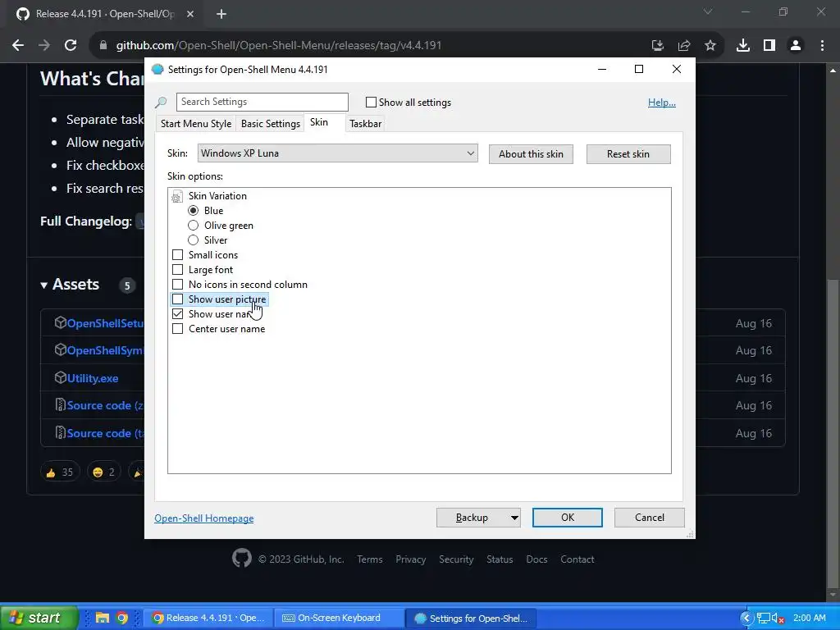Image resolution: width=840 pixels, height=630 pixels.
Task: Open the Contact footer link
Action: [577, 559]
